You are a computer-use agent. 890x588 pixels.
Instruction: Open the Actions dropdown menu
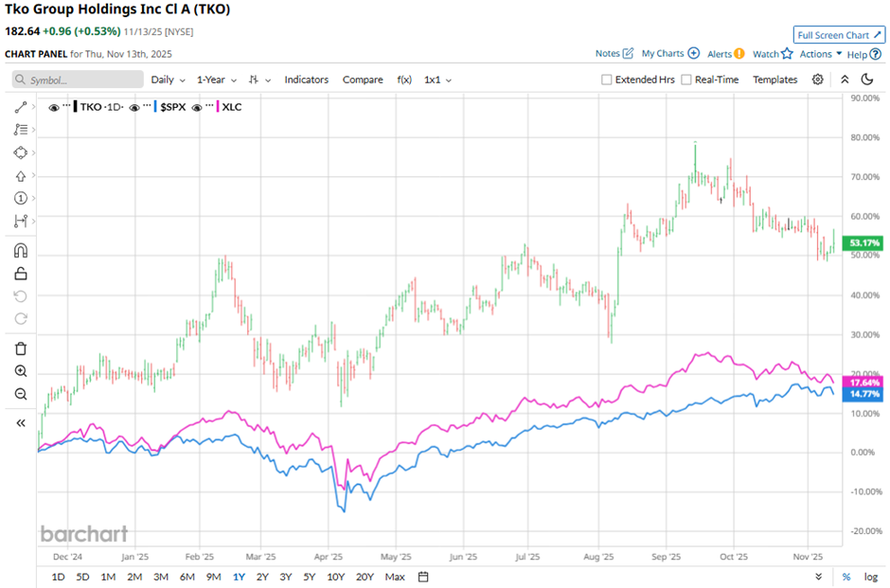(x=820, y=54)
